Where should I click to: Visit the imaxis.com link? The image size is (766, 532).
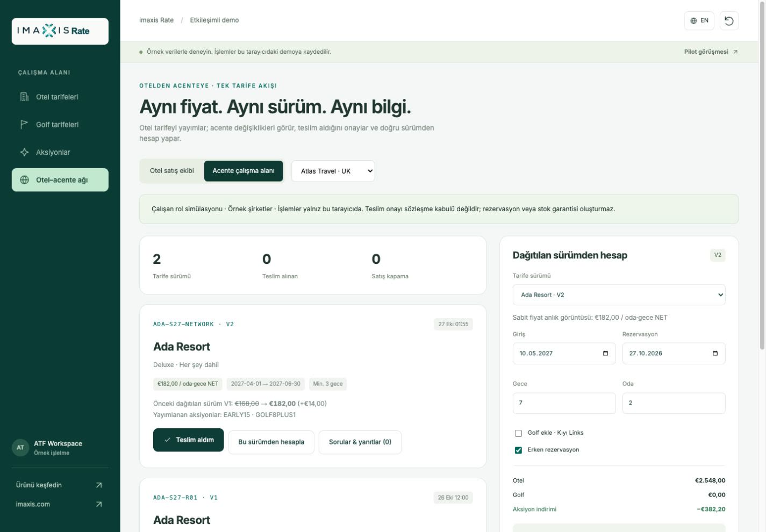click(59, 505)
